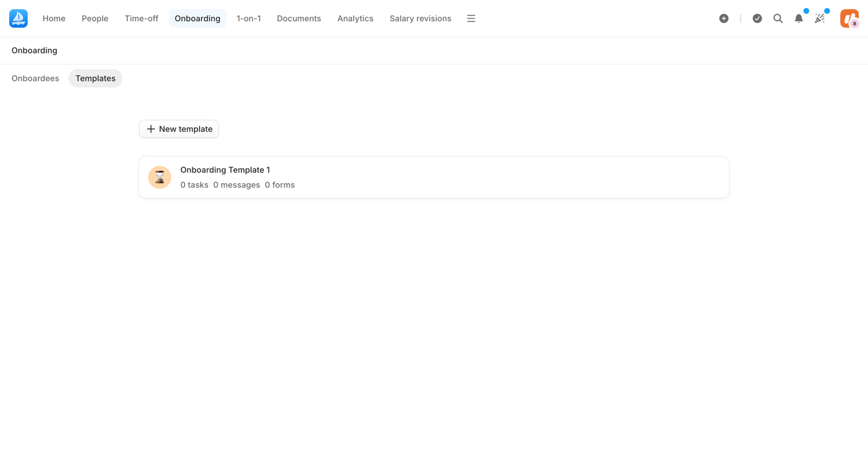The width and height of the screenshot is (868, 467).
Task: Click the Onboarding page heading
Action: [x=34, y=50]
